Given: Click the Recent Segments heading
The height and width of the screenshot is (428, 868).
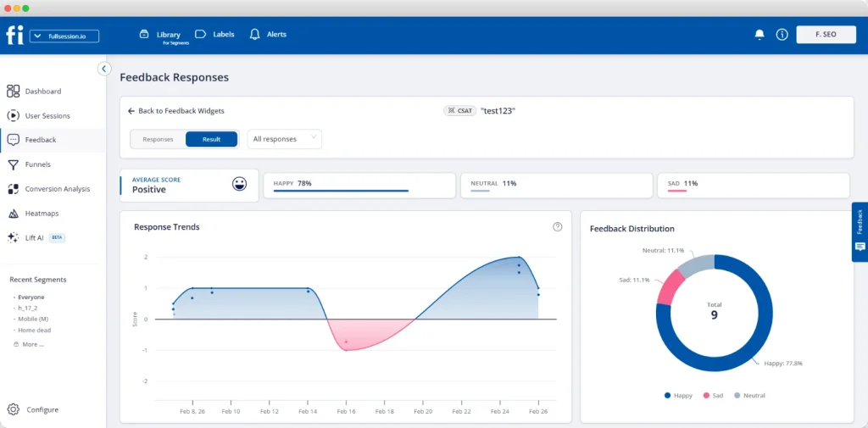Looking at the screenshot, I should [37, 280].
